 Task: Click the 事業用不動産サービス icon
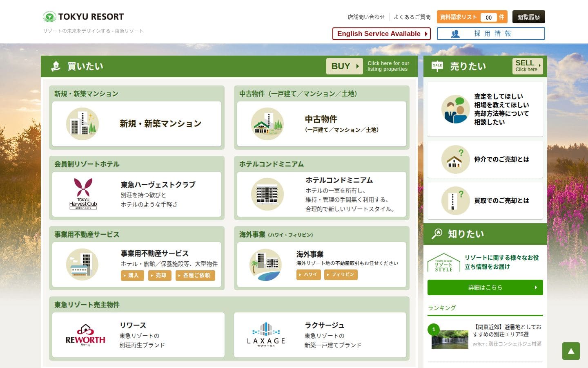click(82, 265)
